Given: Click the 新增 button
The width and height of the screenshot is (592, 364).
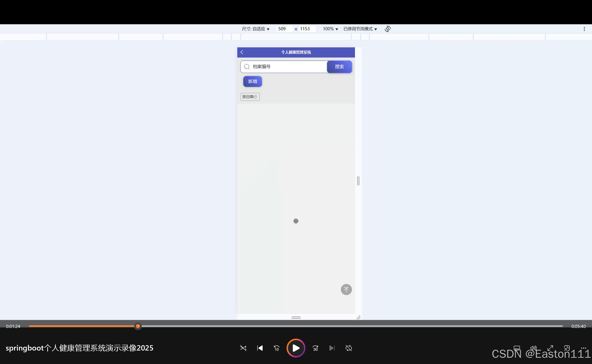Looking at the screenshot, I should pos(252,81).
